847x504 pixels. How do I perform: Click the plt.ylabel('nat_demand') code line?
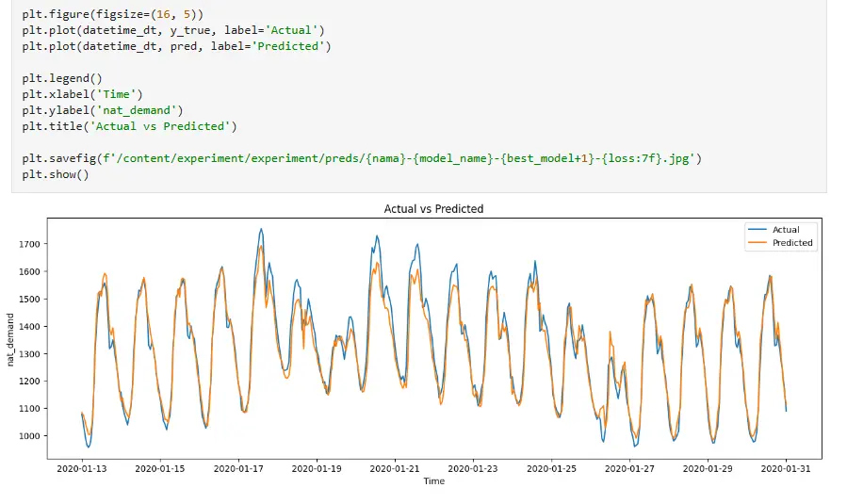pyautogui.click(x=103, y=110)
